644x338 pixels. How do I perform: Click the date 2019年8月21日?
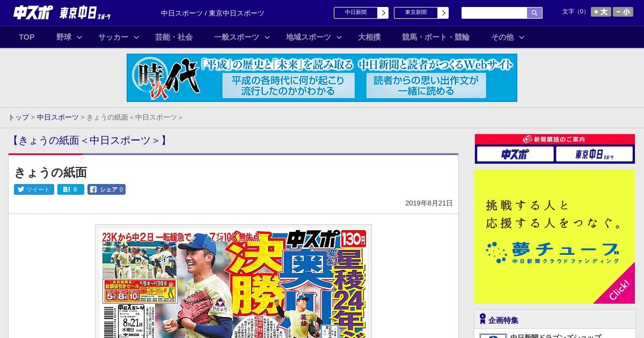pyautogui.click(x=429, y=203)
